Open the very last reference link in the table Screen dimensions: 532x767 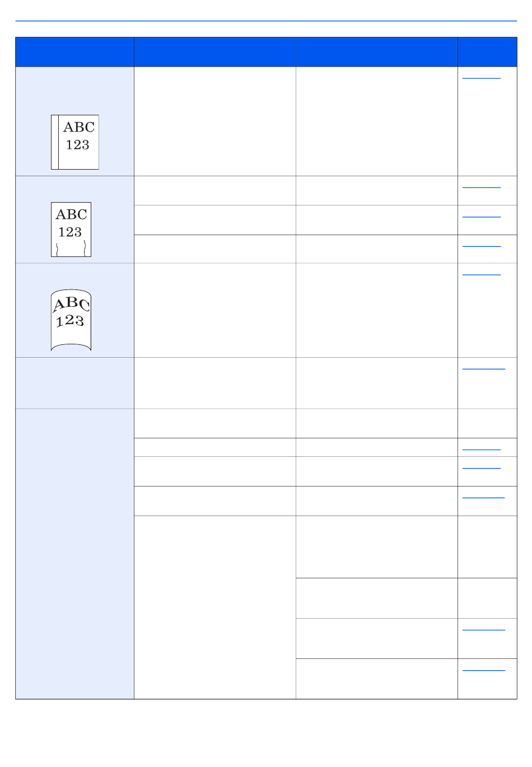tap(484, 669)
